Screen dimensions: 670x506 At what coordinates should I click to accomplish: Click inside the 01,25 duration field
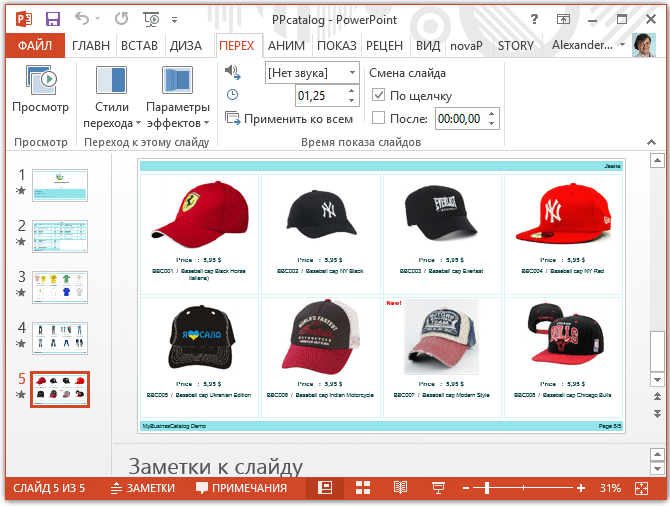point(320,95)
